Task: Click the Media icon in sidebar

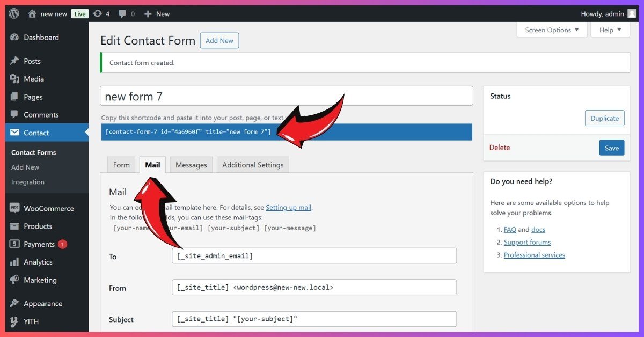Action: pos(14,79)
